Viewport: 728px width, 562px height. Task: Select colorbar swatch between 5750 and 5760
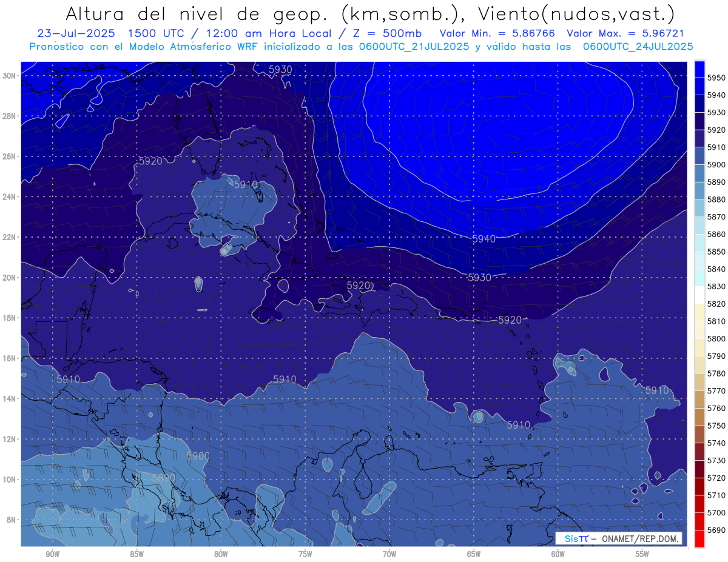point(699,417)
